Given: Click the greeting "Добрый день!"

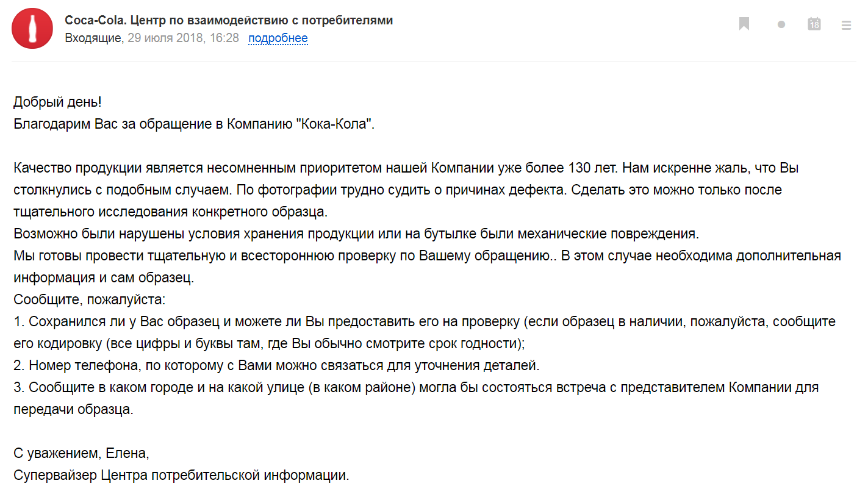Looking at the screenshot, I should (x=57, y=102).
